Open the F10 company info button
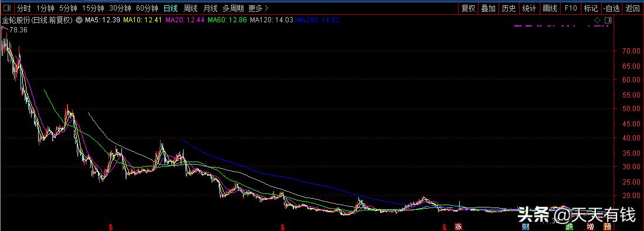Screen dimensions: 644x231 [x=571, y=8]
